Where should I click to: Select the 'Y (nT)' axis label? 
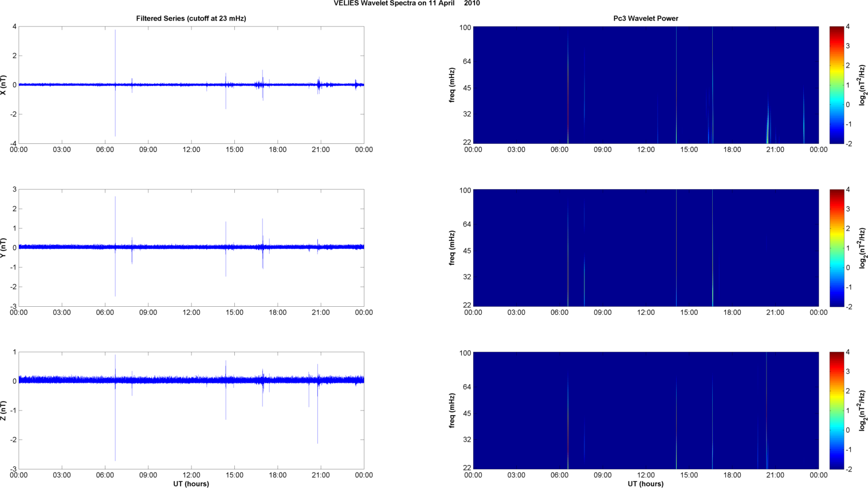[x=4, y=248]
